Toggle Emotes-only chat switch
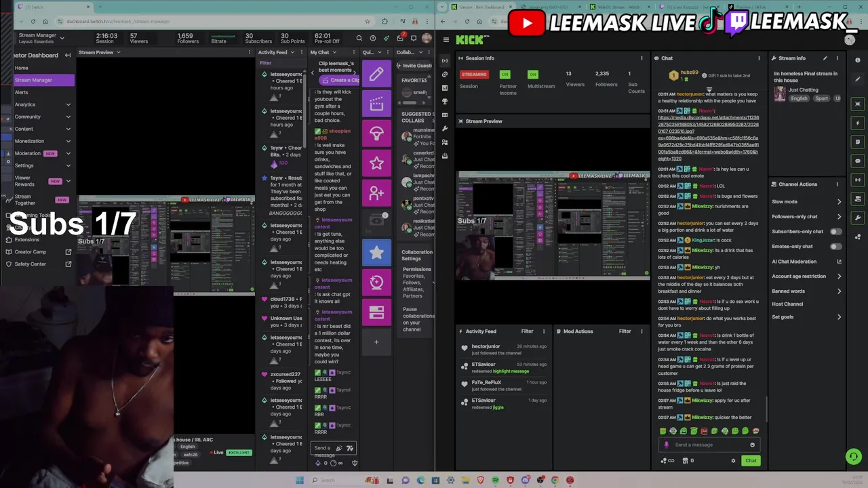The width and height of the screenshot is (868, 488). pyautogui.click(x=836, y=247)
